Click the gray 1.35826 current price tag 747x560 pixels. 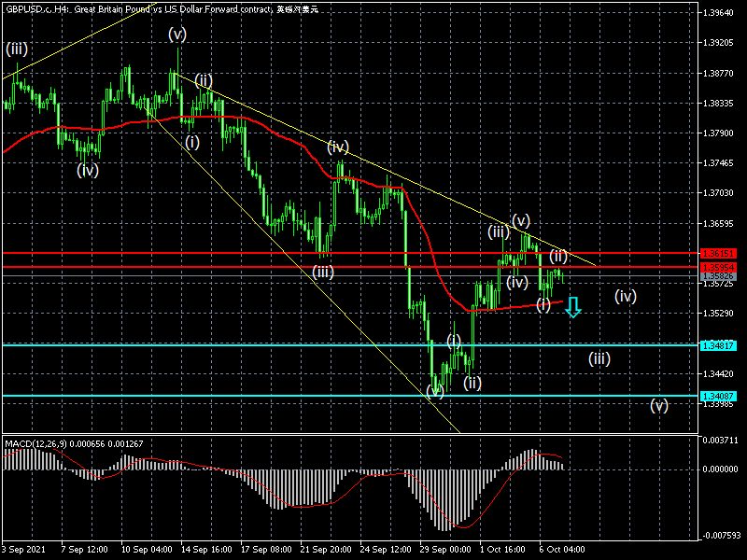click(x=719, y=276)
